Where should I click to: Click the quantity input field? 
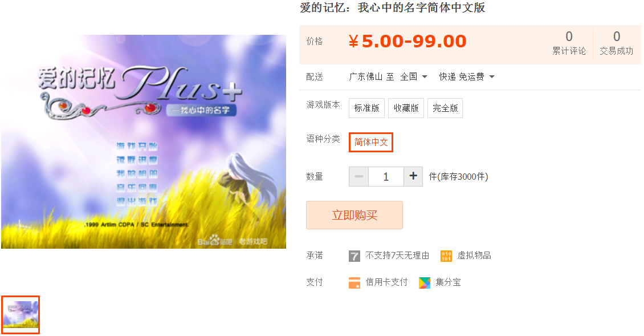point(386,176)
